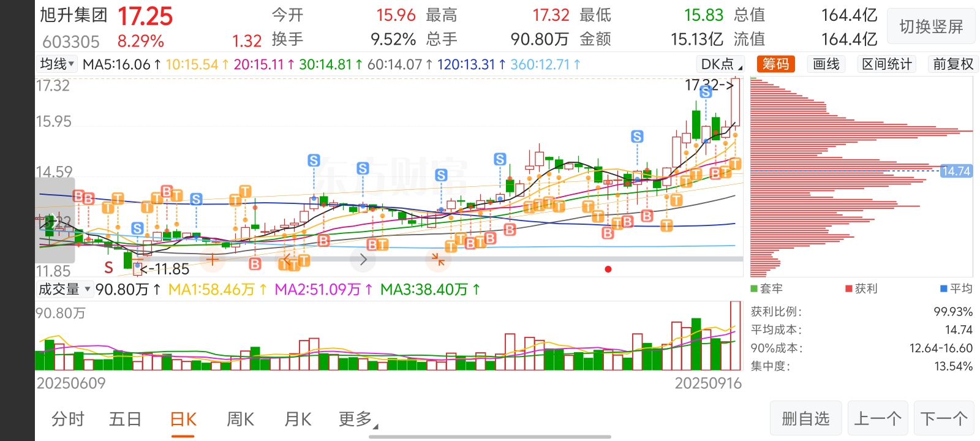Tap the blue 平均 legend swatch

(944, 288)
